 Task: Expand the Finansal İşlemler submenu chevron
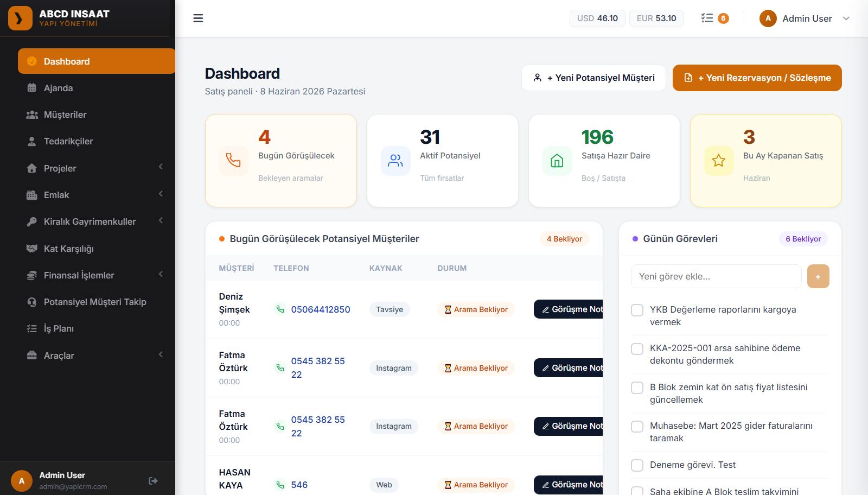pyautogui.click(x=161, y=274)
